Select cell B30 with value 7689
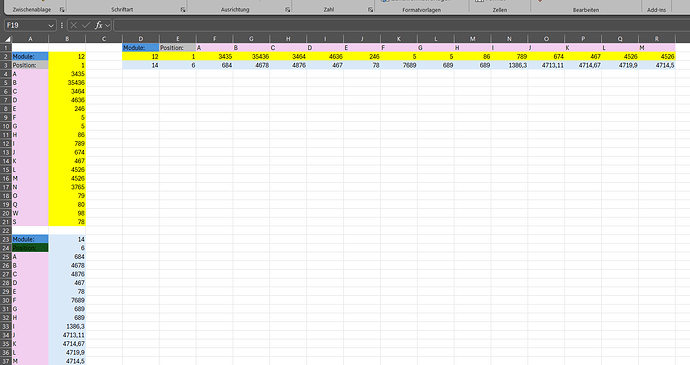This screenshot has height=365, width=690. [67, 300]
